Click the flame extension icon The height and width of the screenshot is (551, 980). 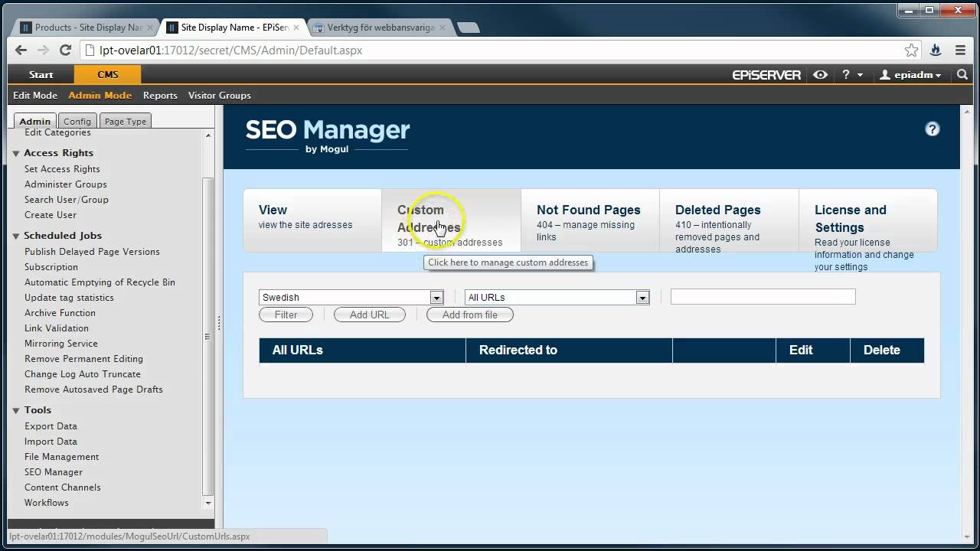[x=936, y=51]
